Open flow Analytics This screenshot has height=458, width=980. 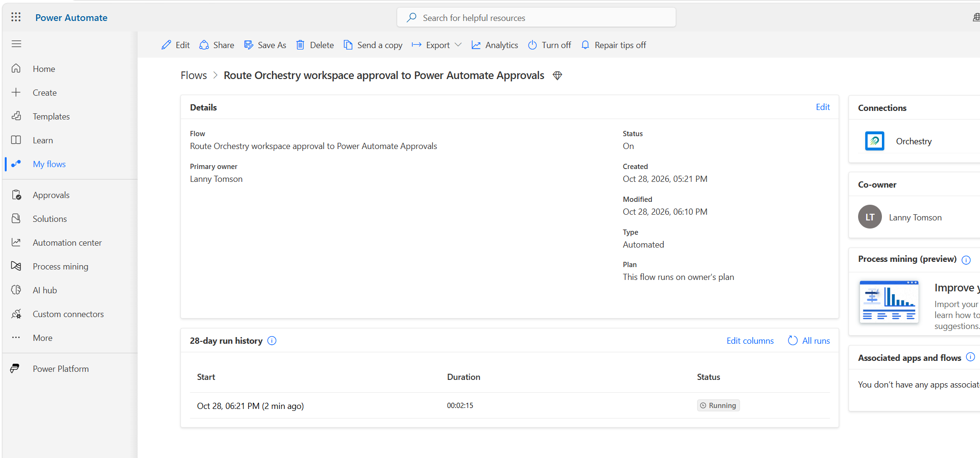pyautogui.click(x=495, y=45)
